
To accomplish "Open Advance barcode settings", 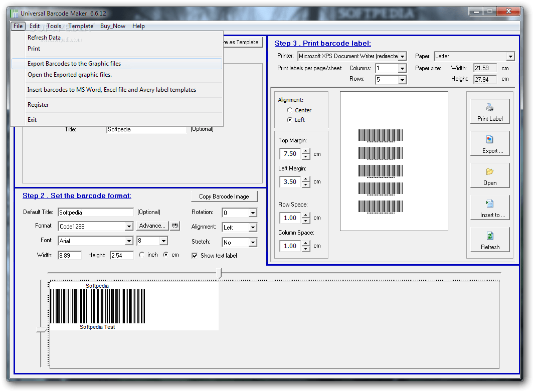I will (x=152, y=226).
